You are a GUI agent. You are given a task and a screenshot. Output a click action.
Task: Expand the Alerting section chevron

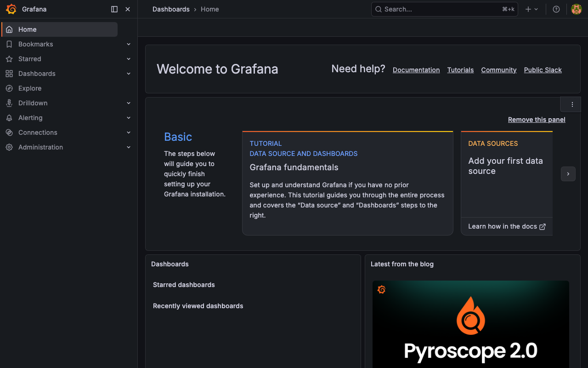click(x=129, y=118)
